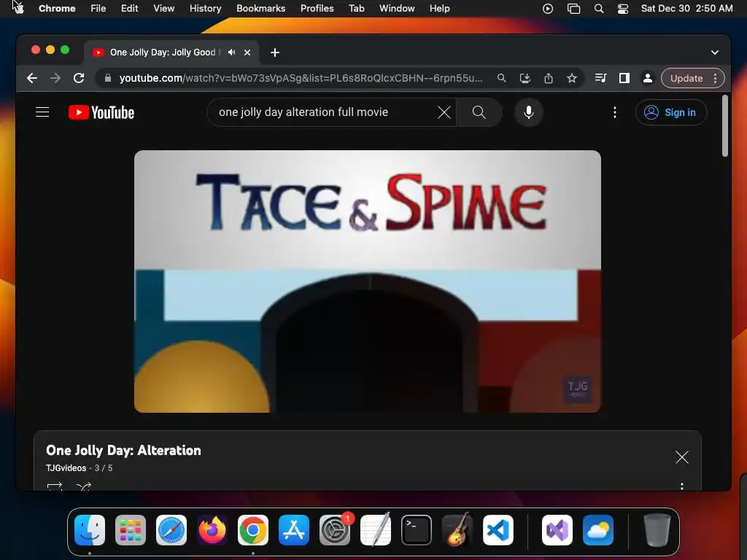Open the Help menu
747x560 pixels.
click(x=439, y=8)
